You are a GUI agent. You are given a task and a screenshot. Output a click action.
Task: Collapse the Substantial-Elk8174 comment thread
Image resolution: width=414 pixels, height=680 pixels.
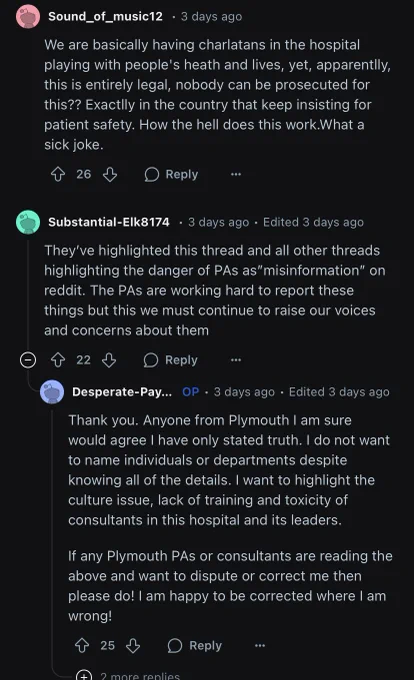coord(28,360)
